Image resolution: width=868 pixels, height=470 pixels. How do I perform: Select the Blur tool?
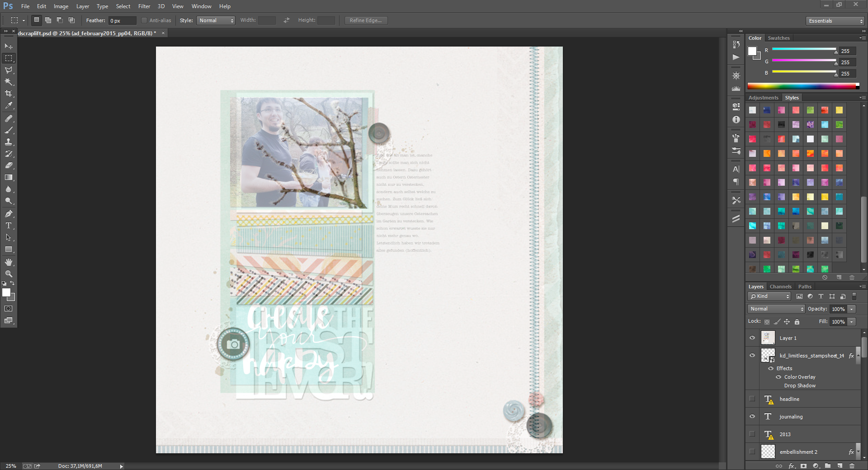point(9,189)
